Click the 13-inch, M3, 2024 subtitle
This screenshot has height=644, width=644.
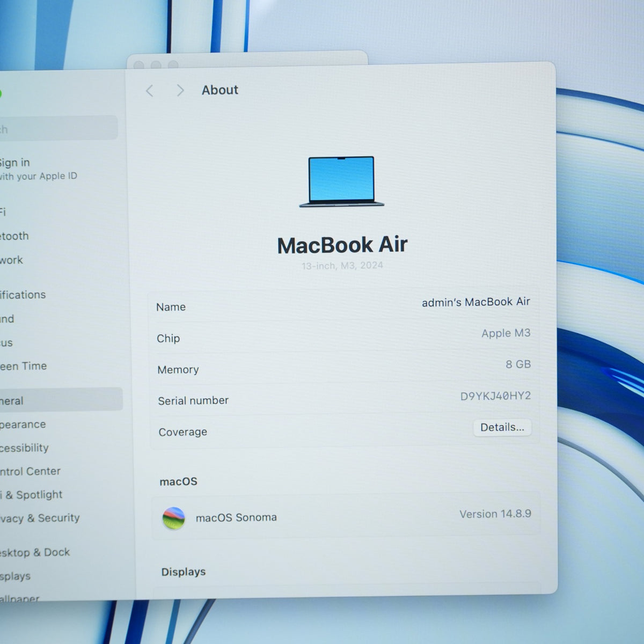pos(342,266)
